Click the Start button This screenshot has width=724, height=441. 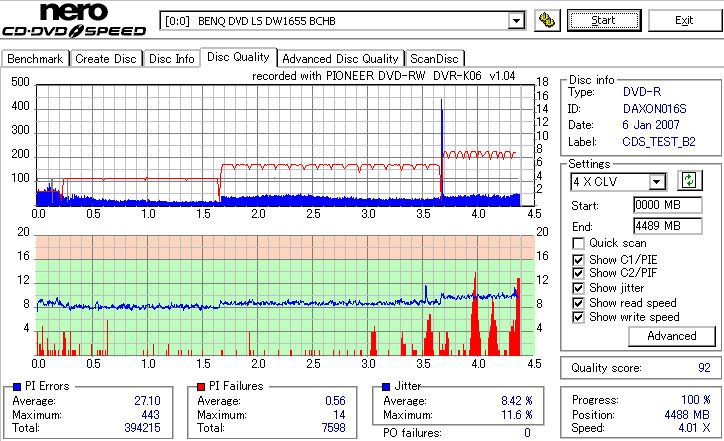[x=604, y=20]
